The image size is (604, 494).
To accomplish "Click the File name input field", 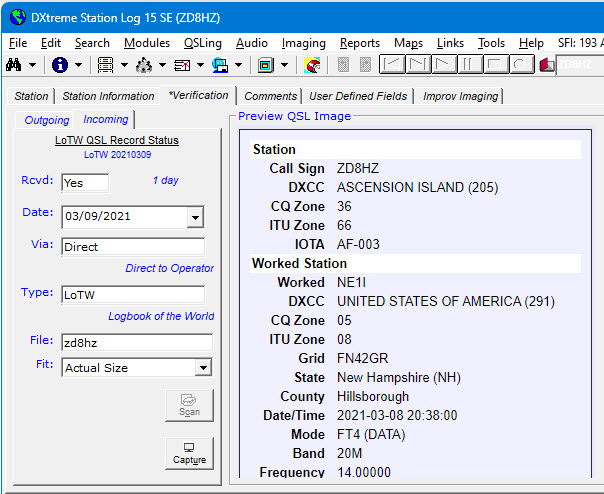I will (136, 342).
